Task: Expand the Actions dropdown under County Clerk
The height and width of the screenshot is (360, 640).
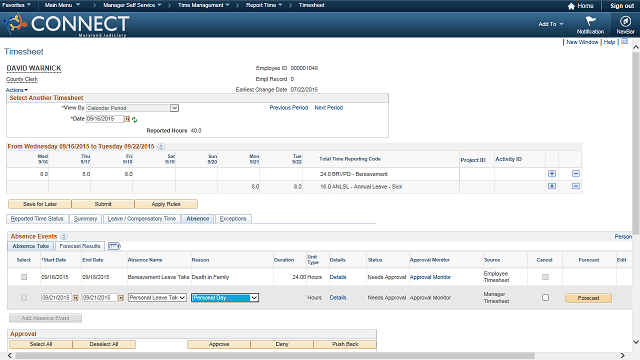Action: pos(17,90)
